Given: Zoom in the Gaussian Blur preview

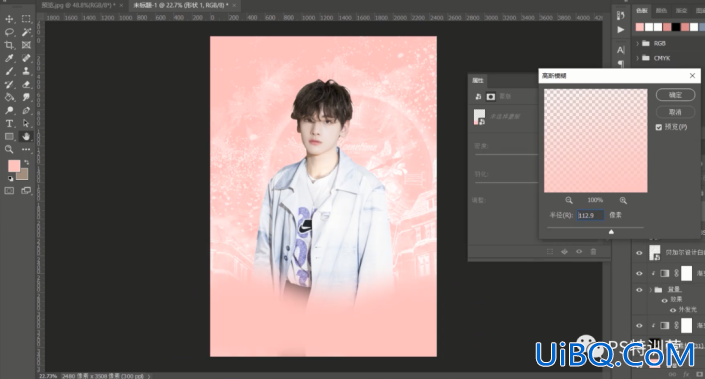Looking at the screenshot, I should pos(623,200).
